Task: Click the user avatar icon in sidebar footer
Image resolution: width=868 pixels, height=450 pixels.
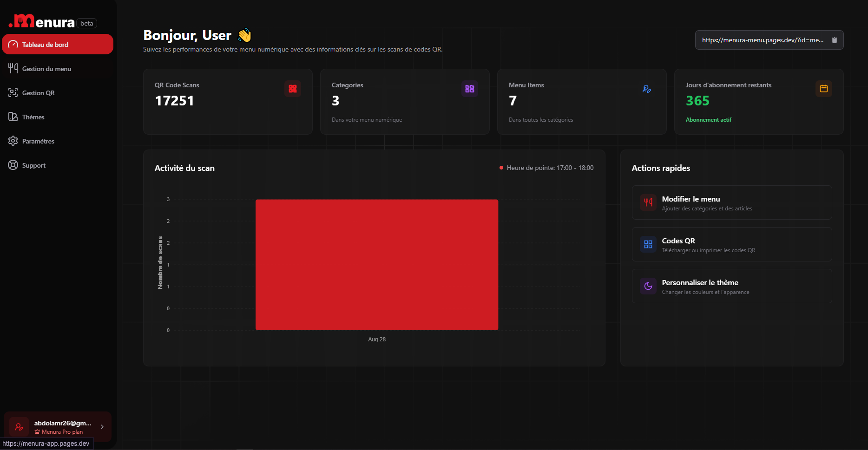Action: (19, 427)
